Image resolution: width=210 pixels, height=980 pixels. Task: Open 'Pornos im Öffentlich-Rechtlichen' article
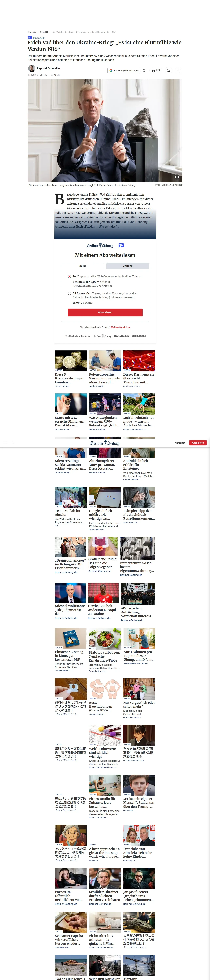click(x=70, y=887)
